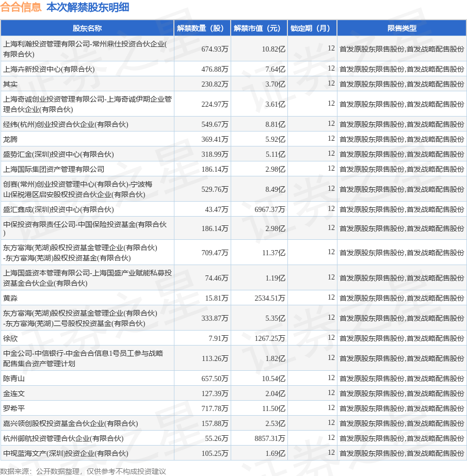Viewport: 467px width, 476px height.
Task: Click the 本次解禁股东明细 heading
Action: (x=88, y=7)
